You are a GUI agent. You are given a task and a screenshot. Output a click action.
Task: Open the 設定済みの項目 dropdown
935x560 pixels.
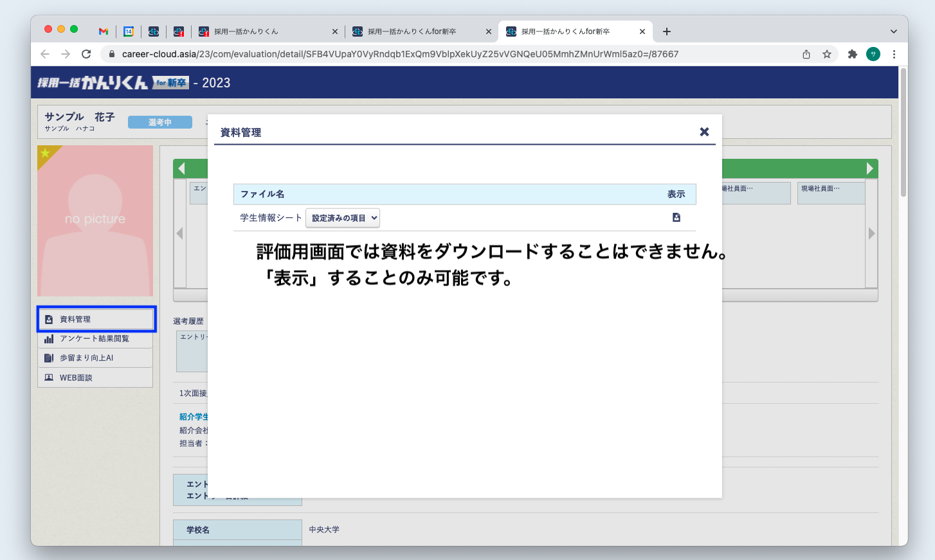343,218
